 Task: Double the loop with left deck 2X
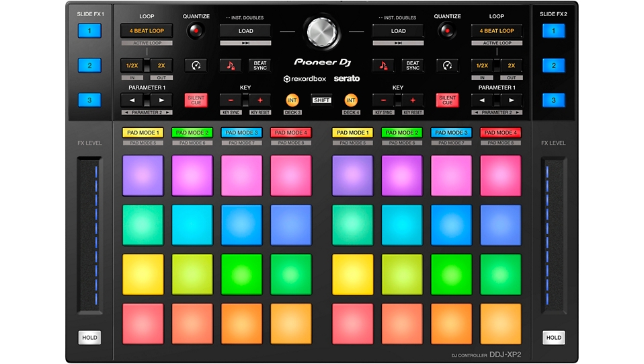pos(161,65)
